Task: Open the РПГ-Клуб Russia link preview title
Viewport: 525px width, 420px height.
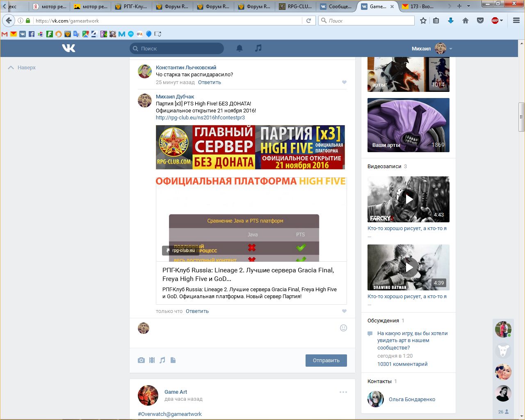Action: [248, 274]
